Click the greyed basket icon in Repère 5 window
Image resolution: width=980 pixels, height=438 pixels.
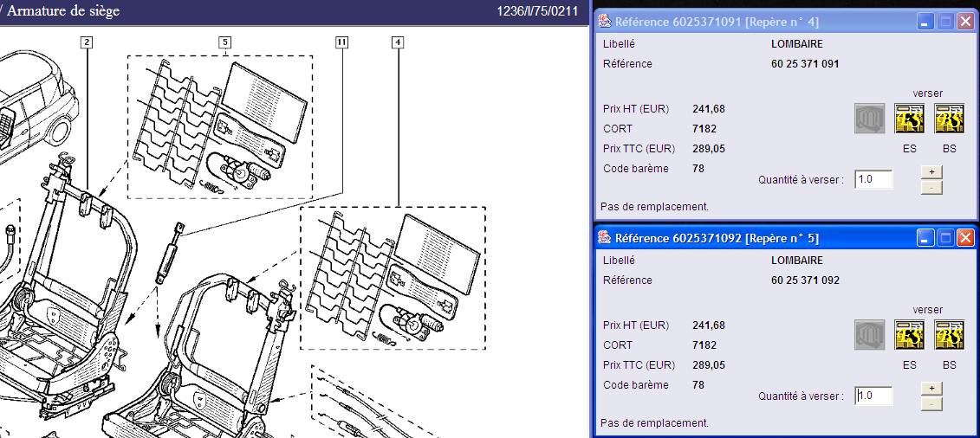coord(870,335)
